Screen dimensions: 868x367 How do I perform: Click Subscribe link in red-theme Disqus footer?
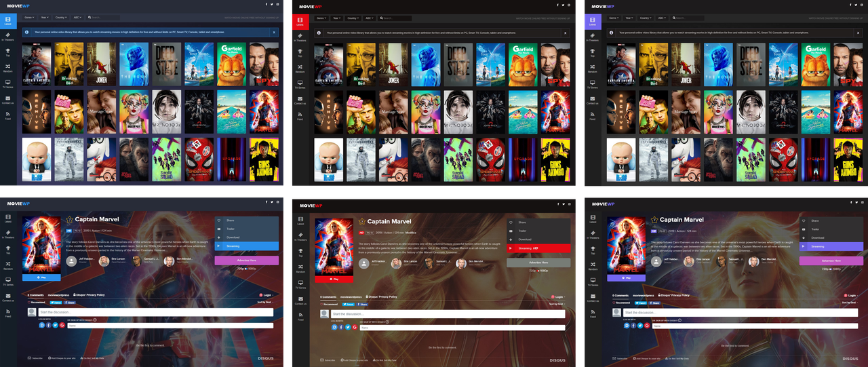coord(328,360)
